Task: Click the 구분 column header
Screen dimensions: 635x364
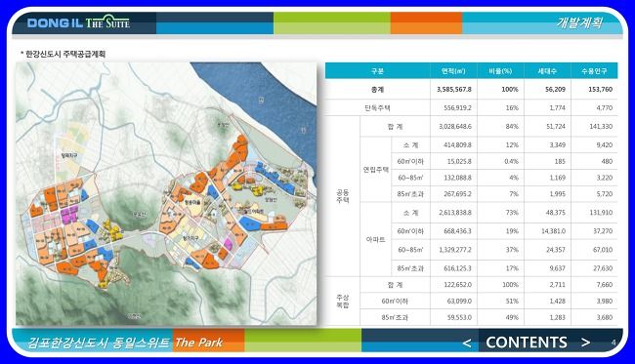Action: [377, 71]
